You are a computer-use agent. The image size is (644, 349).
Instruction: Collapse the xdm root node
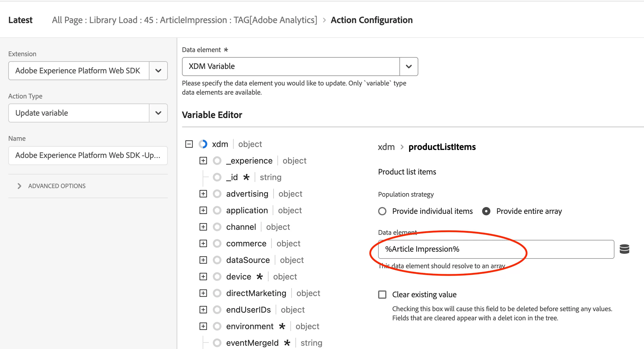click(189, 144)
